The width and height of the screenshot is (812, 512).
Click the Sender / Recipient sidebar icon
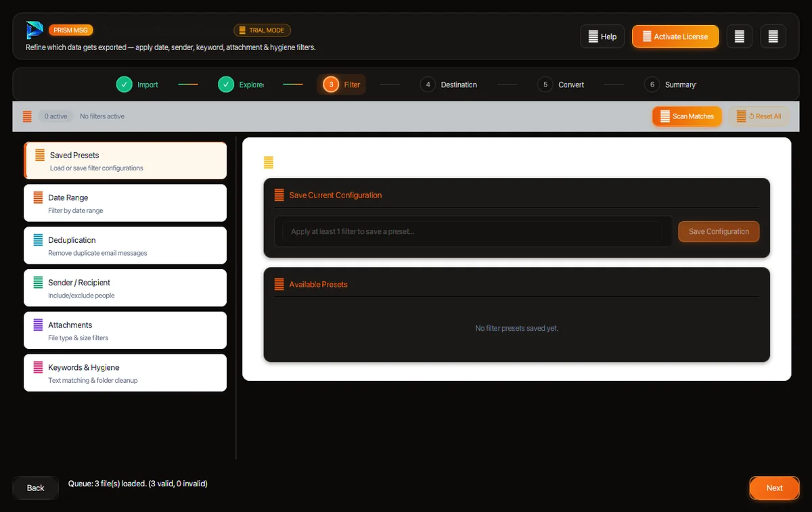pos(38,283)
